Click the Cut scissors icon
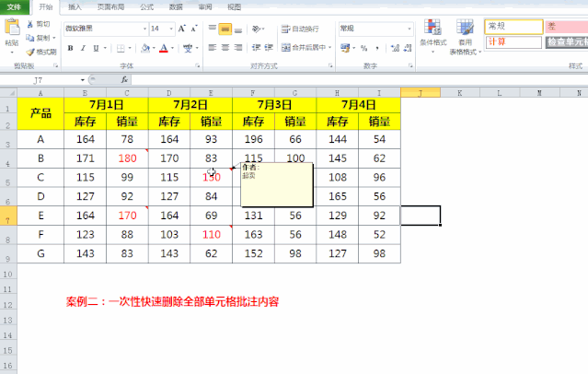The height and width of the screenshot is (374, 588). pos(30,24)
